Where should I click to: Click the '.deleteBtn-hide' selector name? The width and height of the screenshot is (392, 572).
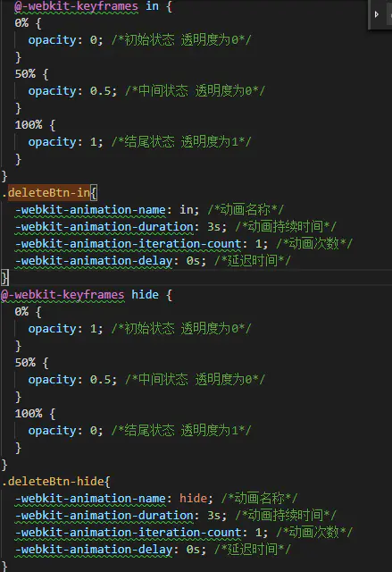pyautogui.click(x=53, y=482)
